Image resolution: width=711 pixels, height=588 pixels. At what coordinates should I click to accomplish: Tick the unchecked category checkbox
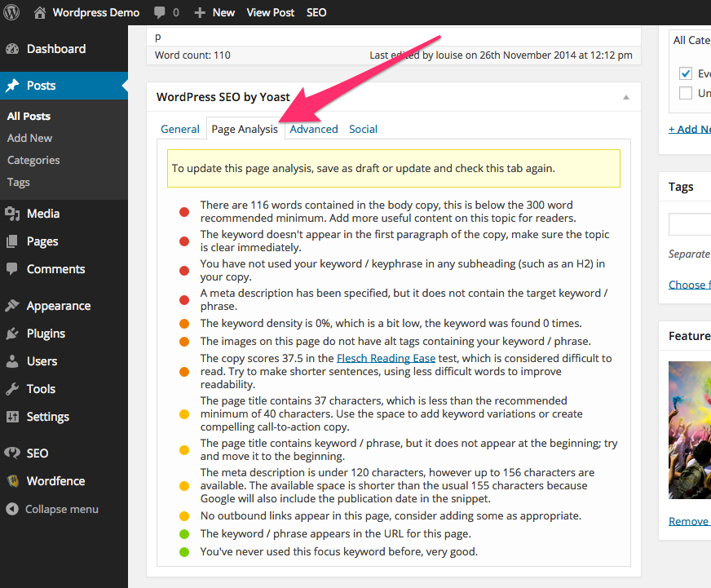686,93
